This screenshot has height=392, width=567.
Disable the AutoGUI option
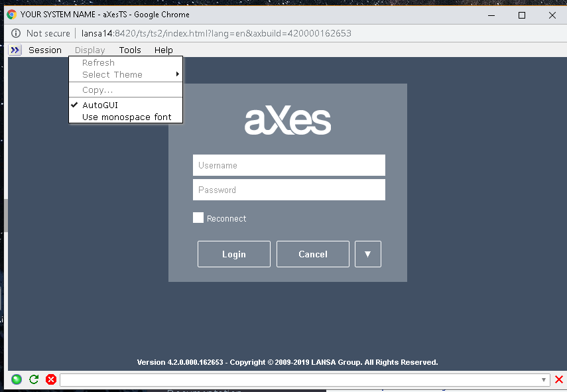tap(100, 104)
